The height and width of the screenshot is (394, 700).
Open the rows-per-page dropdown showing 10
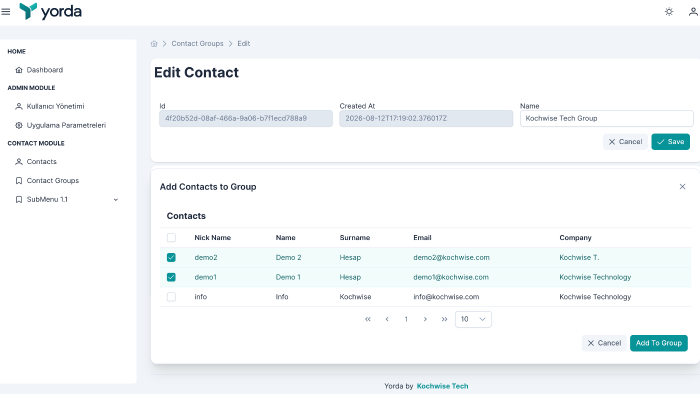tap(473, 319)
